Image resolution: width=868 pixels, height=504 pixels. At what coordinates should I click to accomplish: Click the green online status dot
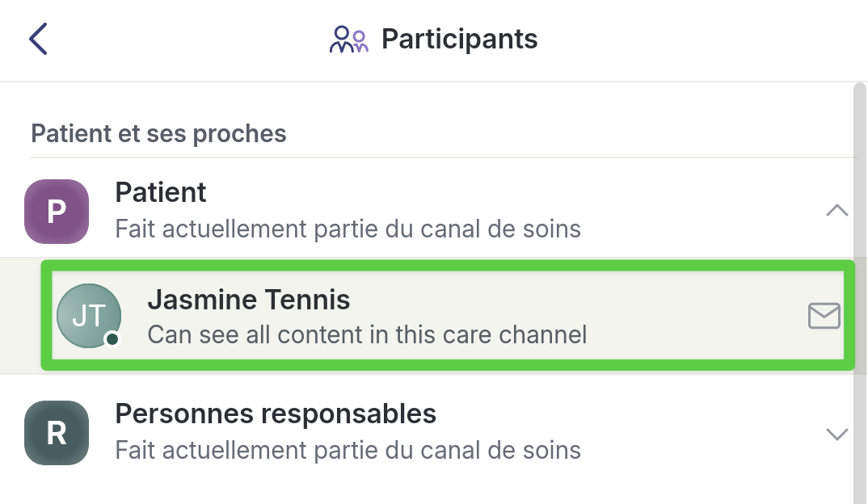tap(112, 339)
